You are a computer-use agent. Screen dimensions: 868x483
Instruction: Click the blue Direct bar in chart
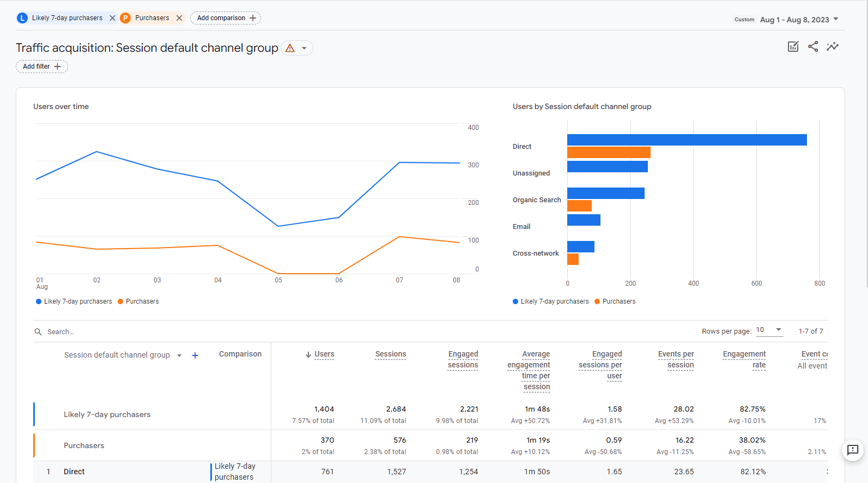click(x=687, y=140)
